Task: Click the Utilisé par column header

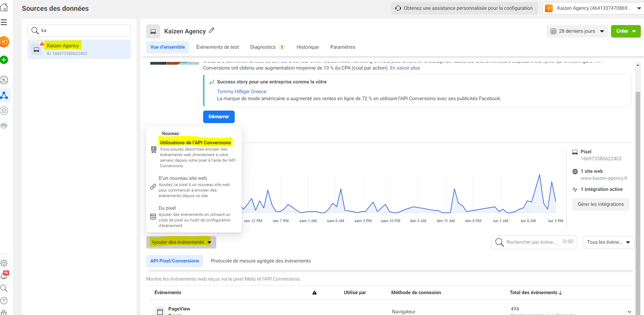Action: 355,293
